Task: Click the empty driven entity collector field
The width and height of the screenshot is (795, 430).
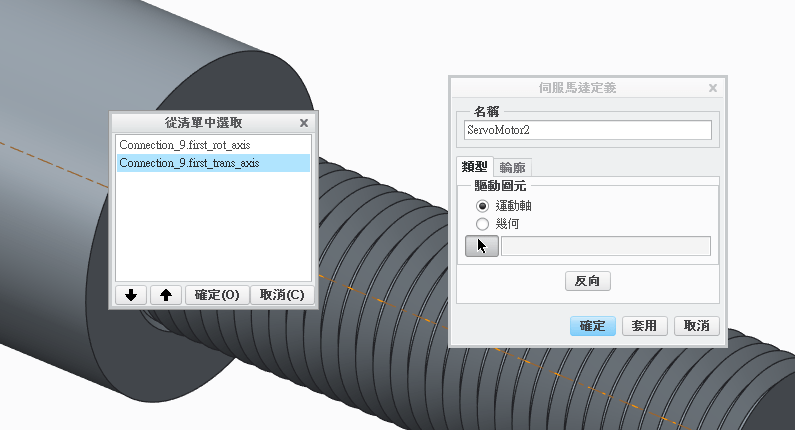Action: point(605,246)
